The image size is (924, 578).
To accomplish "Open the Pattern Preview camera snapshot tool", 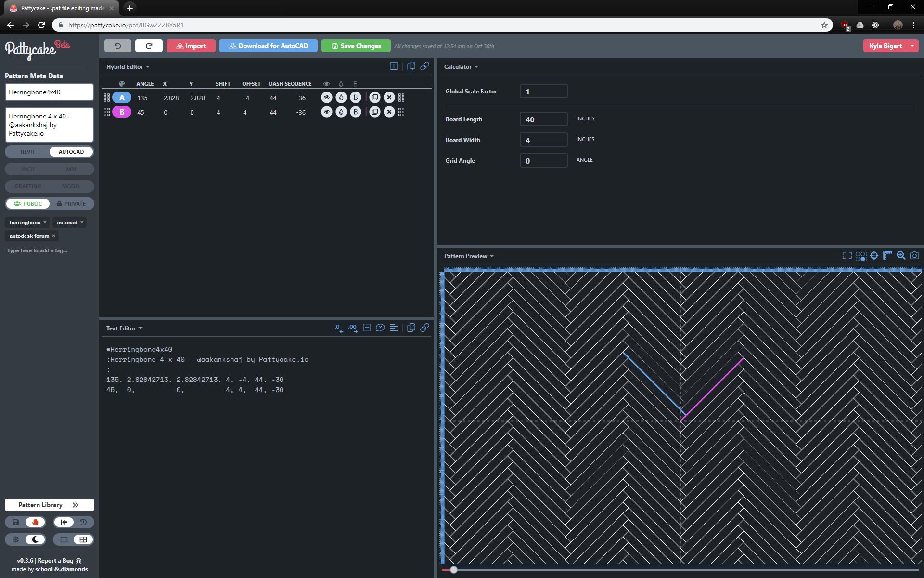I will point(914,256).
